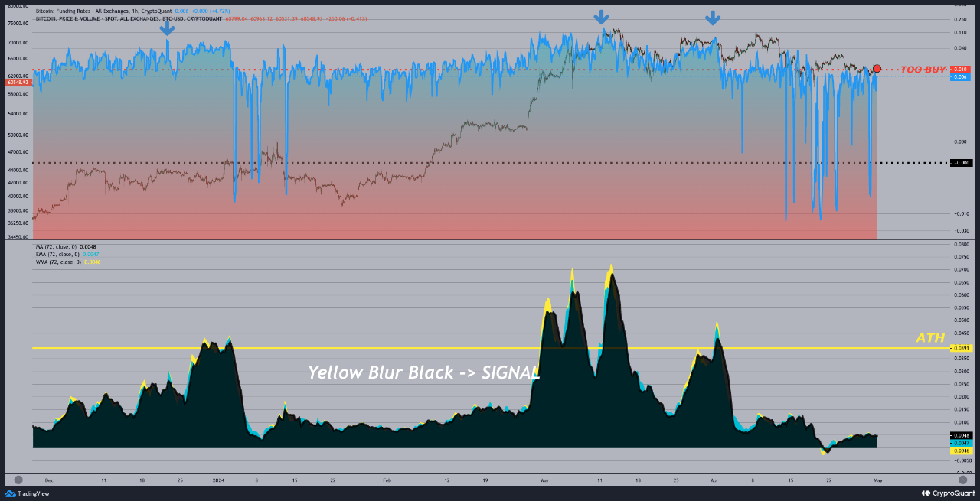Screen dimensions: 980x501
Task: Select the May label on the time axis
Action: coord(877,480)
